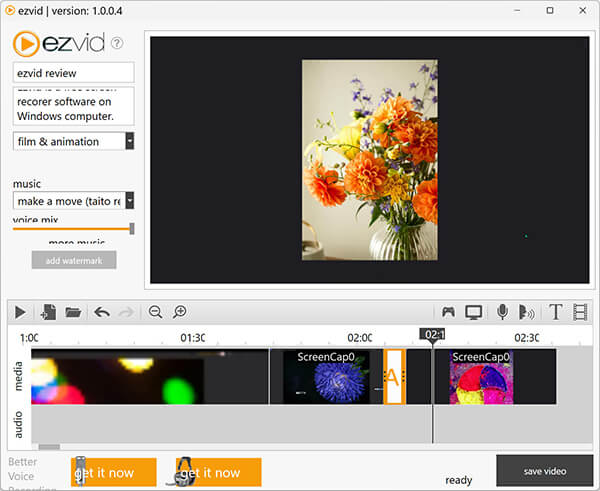Click the microphone record voice icon
Viewport: 600px width, 491px height.
click(502, 312)
